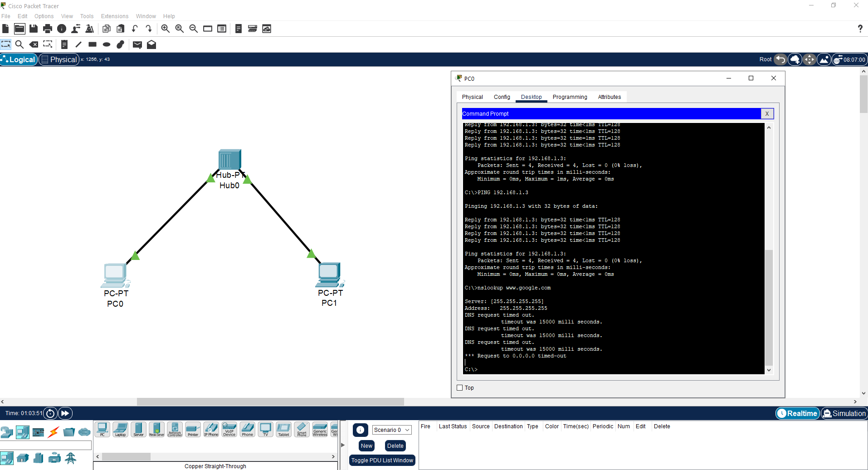Expand the PDU list panel arrow
868x470 pixels.
pyautogui.click(x=343, y=445)
